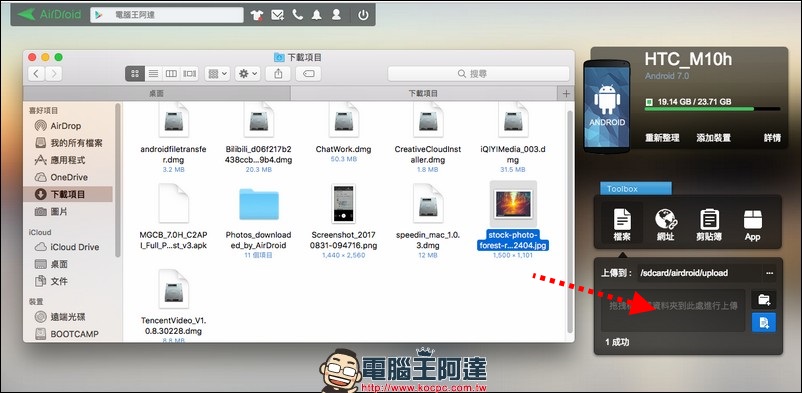Select the 網址 tool in Toolbox
Image resolution: width=802 pixels, height=393 pixels.
pyautogui.click(x=666, y=225)
